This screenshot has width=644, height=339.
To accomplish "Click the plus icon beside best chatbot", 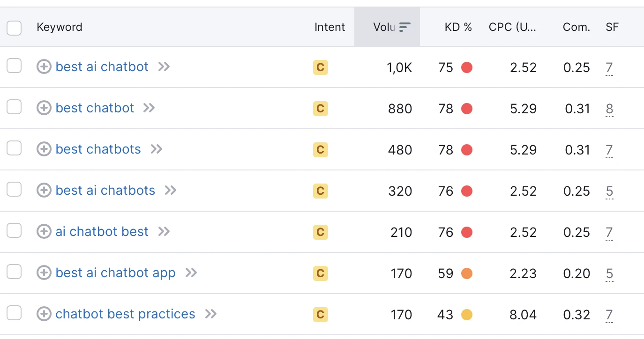I will pos(44,108).
